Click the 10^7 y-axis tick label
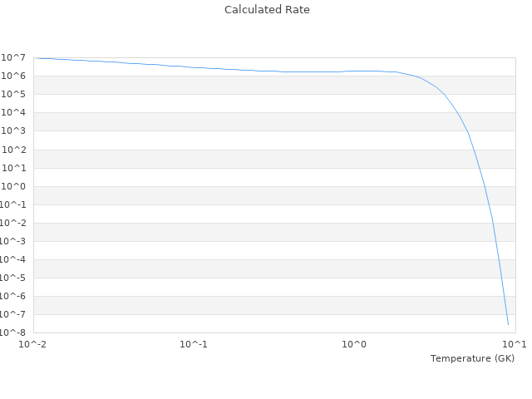The height and width of the screenshot is (399, 532). (x=13, y=57)
